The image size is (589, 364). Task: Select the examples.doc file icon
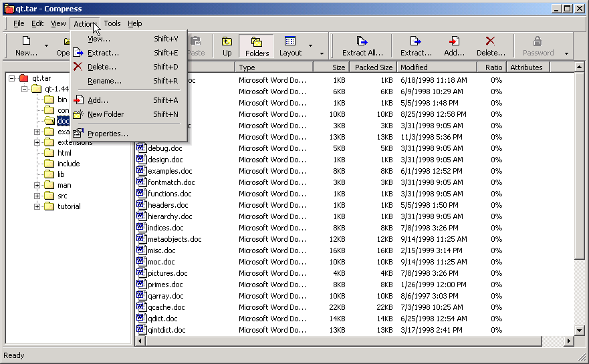point(141,170)
